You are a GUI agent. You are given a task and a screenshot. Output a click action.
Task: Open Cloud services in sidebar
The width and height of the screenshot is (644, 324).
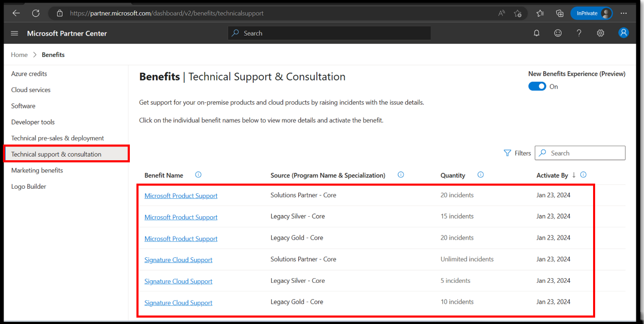pos(31,90)
